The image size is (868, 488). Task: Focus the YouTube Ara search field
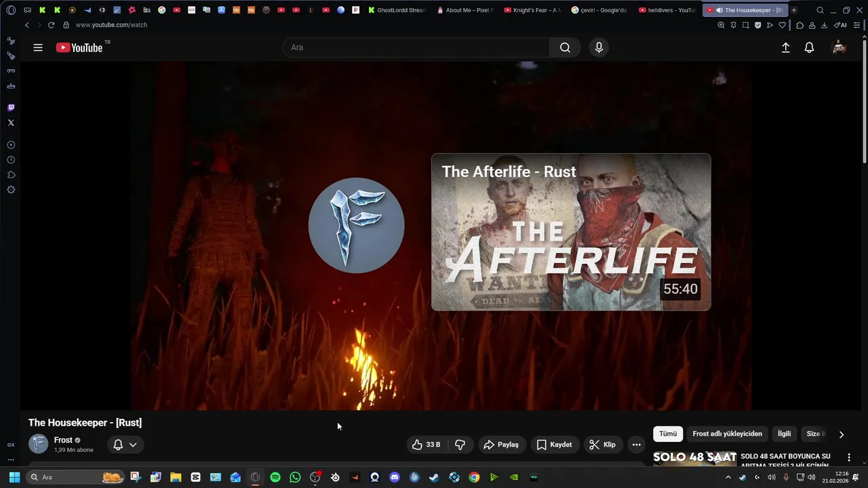click(416, 47)
